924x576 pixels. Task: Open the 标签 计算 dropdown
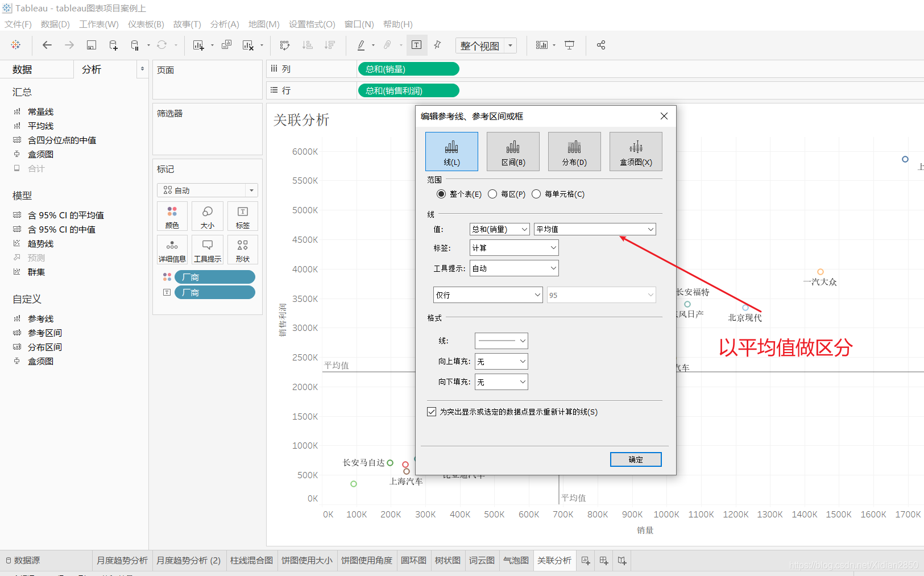pos(514,248)
